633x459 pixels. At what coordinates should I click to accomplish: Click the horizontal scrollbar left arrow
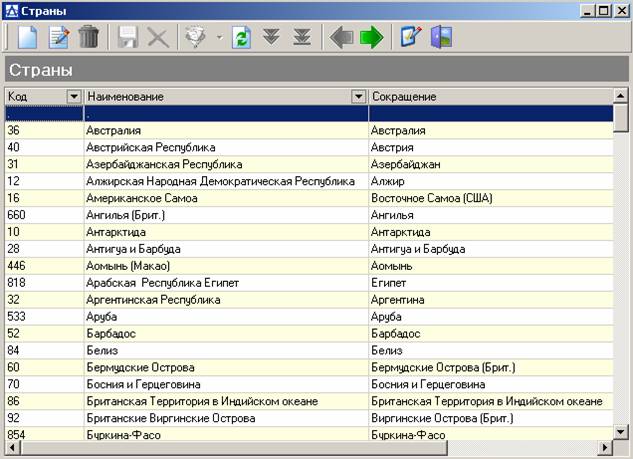tap(12, 447)
